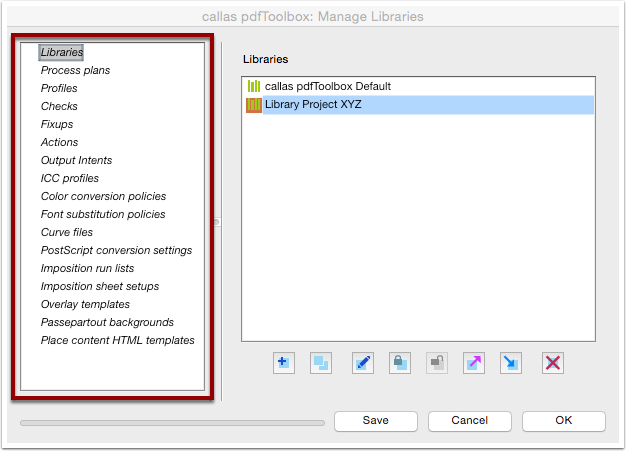
Task: Select Overlay templates entry
Action: click(85, 304)
